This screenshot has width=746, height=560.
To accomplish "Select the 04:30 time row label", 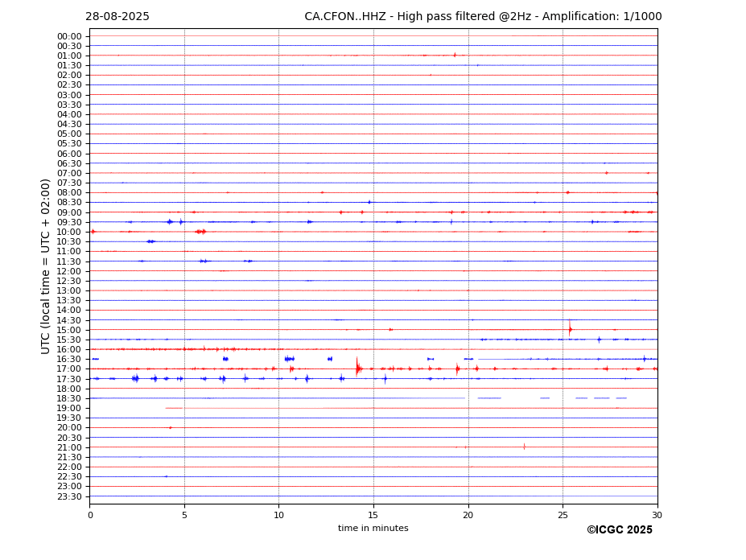I will tap(69, 124).
